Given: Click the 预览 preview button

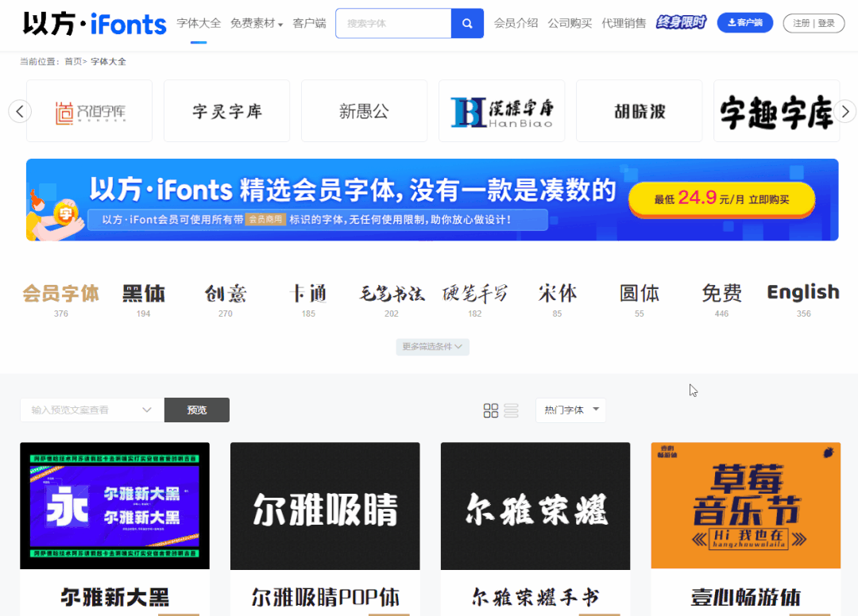Looking at the screenshot, I should click(x=197, y=410).
